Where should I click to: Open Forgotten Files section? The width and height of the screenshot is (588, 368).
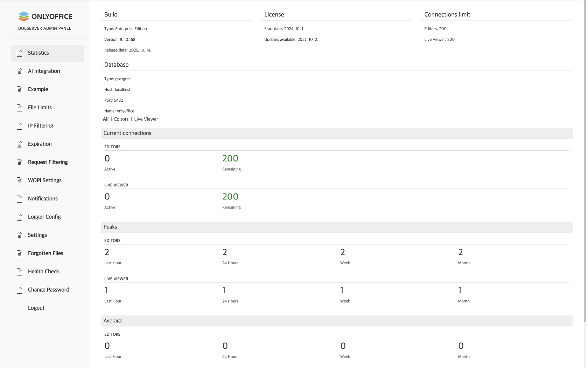[45, 253]
